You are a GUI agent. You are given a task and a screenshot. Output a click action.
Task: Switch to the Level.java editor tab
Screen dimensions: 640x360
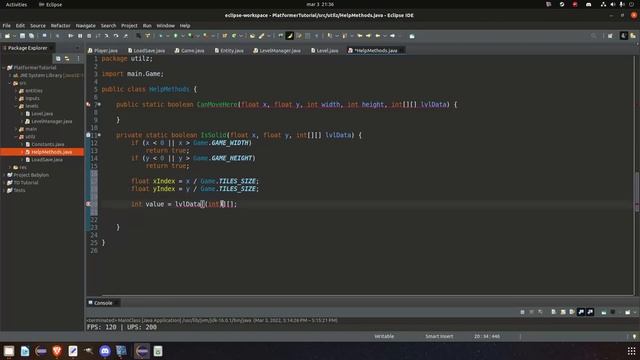coord(325,51)
